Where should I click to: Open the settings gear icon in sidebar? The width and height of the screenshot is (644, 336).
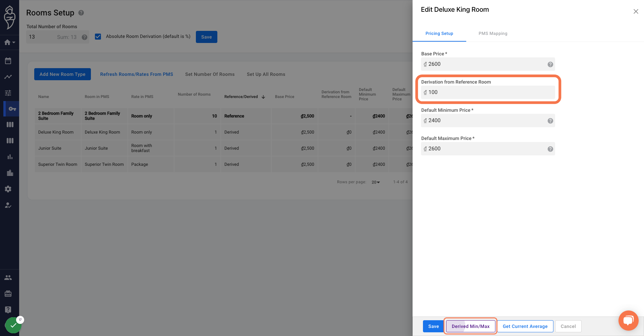coord(8,189)
